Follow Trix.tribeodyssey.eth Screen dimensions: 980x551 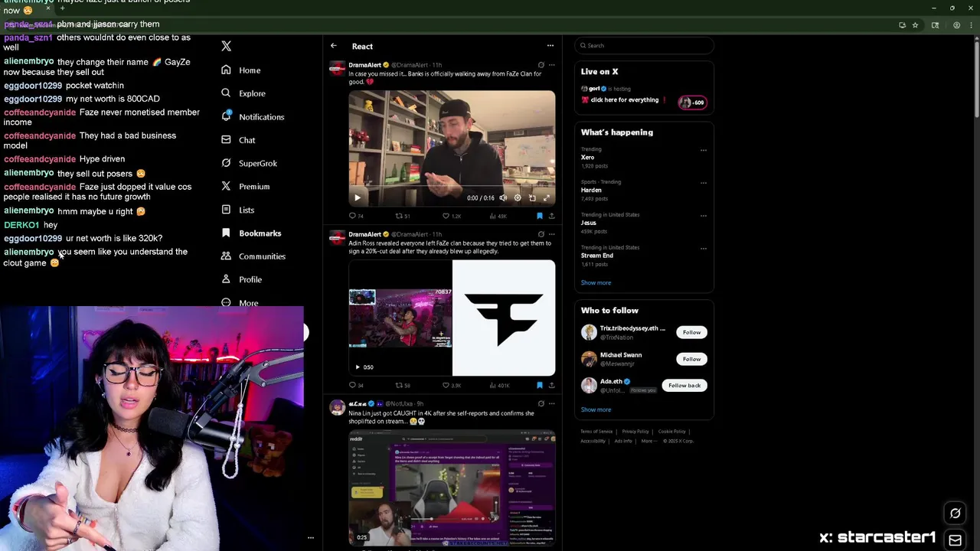[691, 332]
